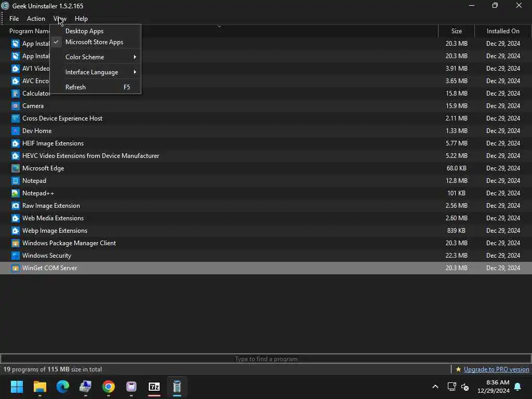Click the Webp Image Extensions icon

pos(15,231)
